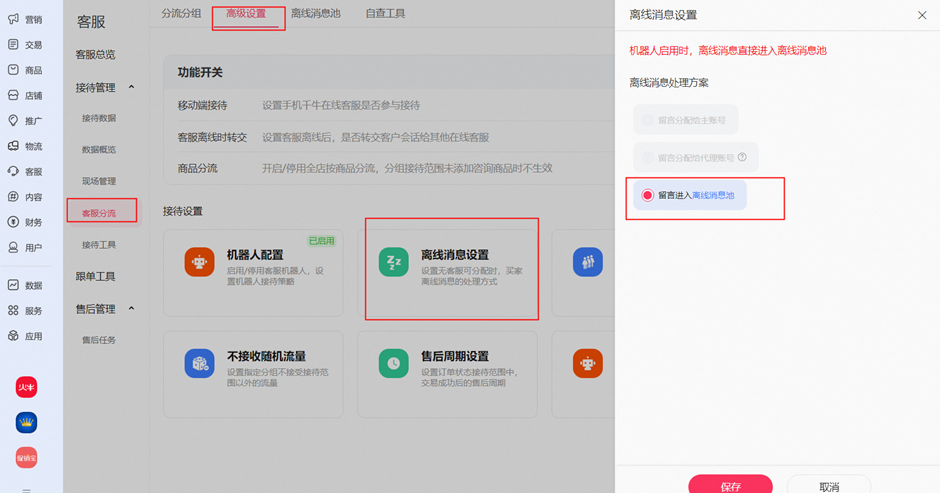940x493 pixels.
Task: Click the green Zz icon of 离线消息设置
Action: click(394, 262)
